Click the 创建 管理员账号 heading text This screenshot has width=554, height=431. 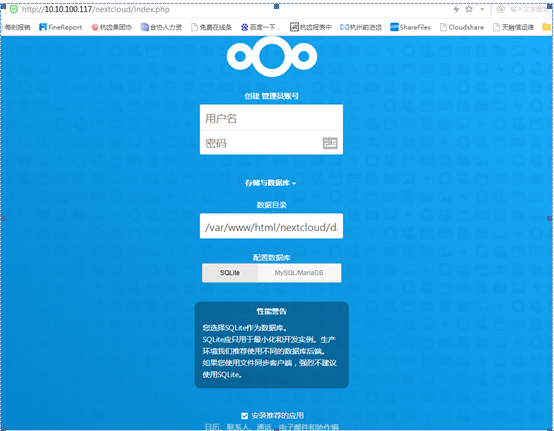(271, 96)
